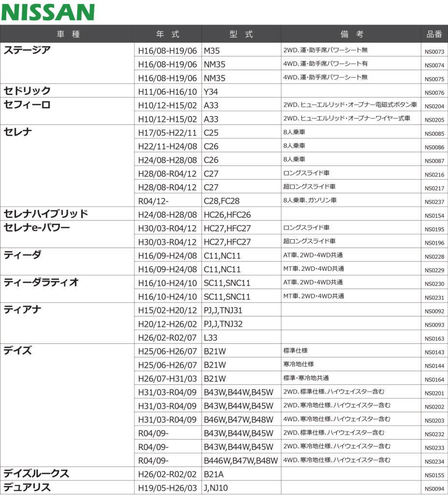This screenshot has height=495, width=448.
Task: Click part number NS0237
Action: pyautogui.click(x=434, y=202)
